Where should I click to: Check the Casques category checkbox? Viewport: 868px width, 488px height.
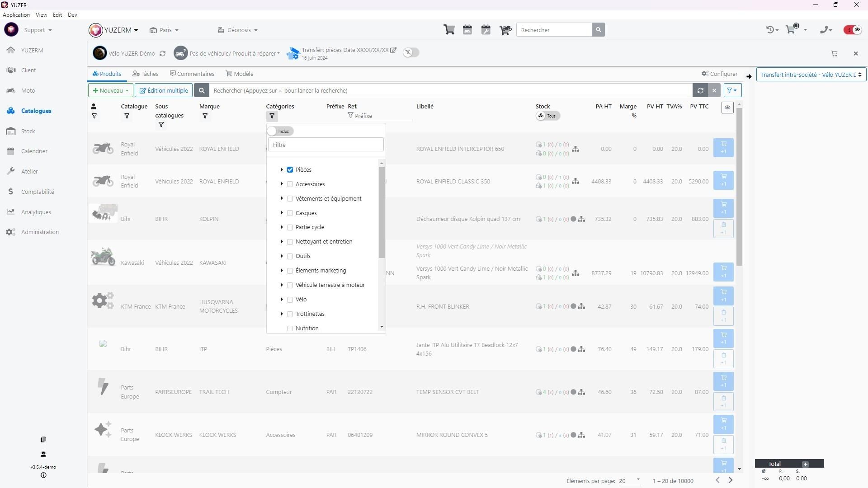coord(290,213)
